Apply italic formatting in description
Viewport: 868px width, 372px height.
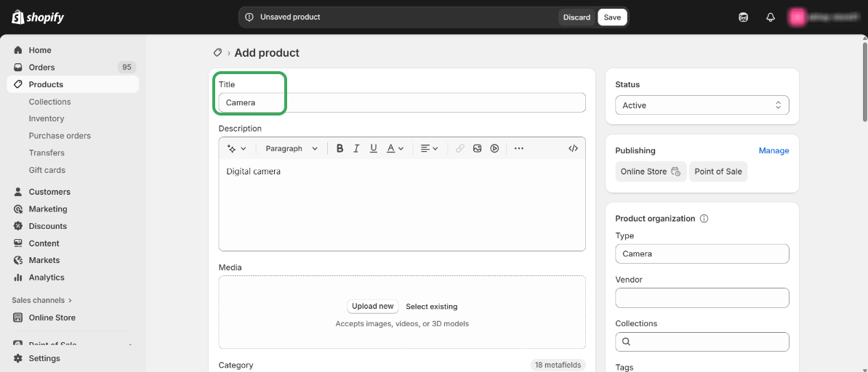pos(356,148)
